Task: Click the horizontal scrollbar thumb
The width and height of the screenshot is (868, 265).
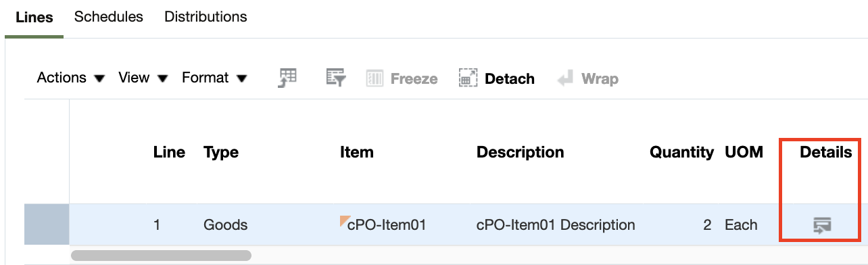Action: (161, 256)
